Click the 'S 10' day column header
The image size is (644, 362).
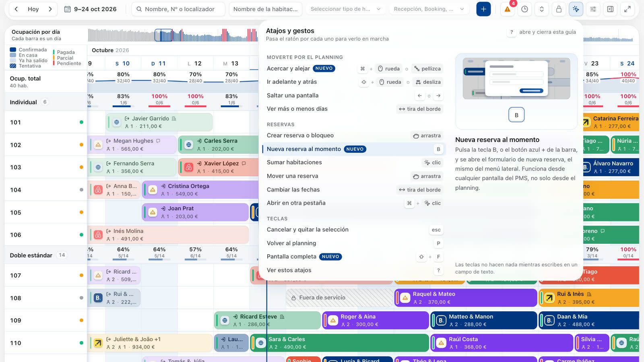coord(123,64)
